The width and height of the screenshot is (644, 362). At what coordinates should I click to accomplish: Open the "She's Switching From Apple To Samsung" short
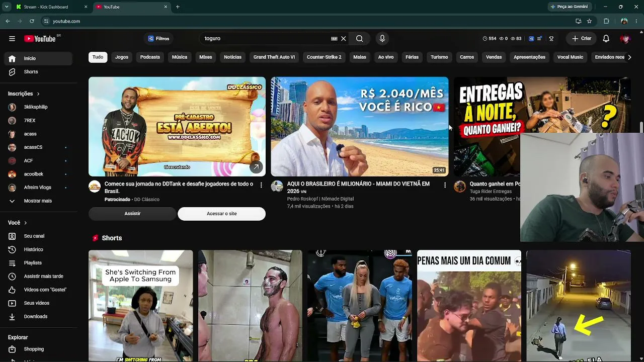click(141, 306)
